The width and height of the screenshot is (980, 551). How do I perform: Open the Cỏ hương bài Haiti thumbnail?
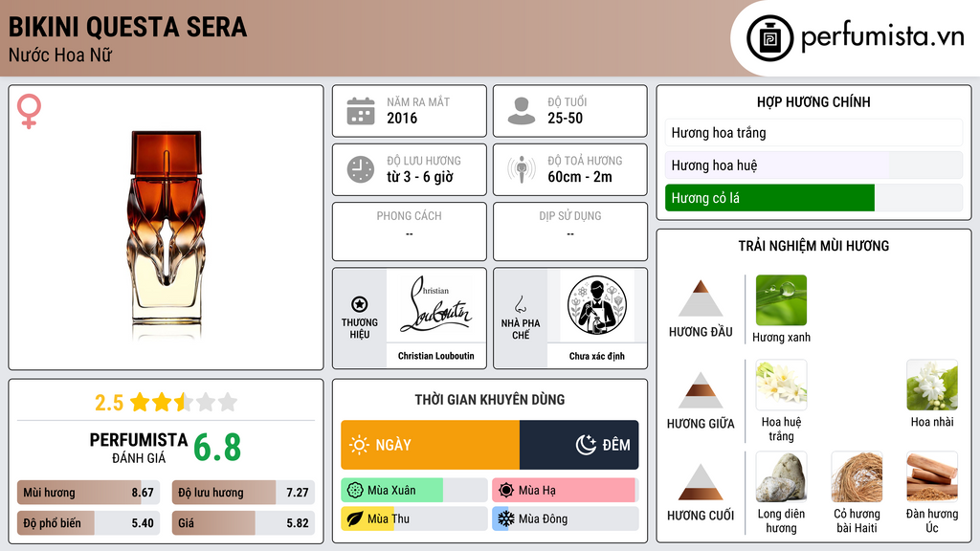(x=857, y=476)
